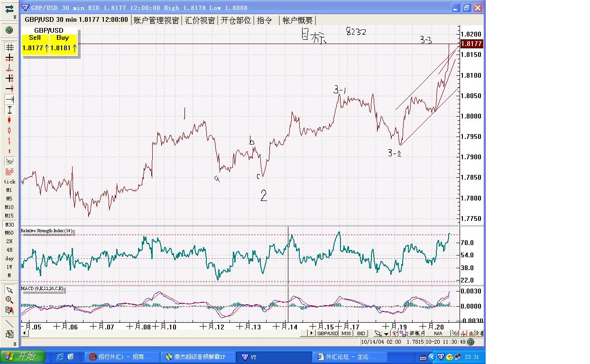Switch to 招行外汇1 taskbar window
The width and height of the screenshot is (590, 364).
[121, 357]
